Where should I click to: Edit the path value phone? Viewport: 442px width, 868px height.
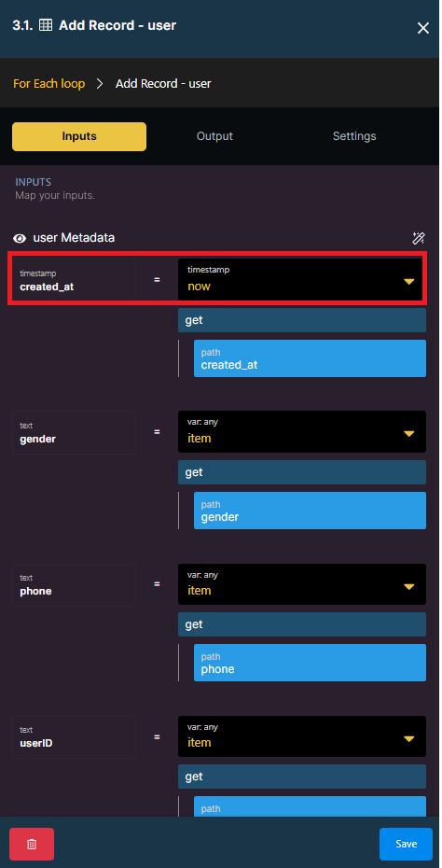click(x=310, y=663)
